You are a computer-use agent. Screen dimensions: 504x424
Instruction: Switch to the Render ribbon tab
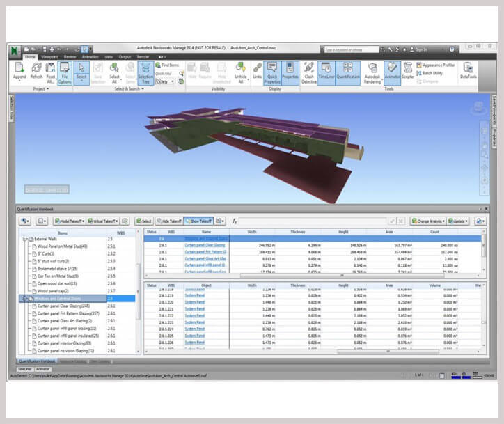pos(143,57)
